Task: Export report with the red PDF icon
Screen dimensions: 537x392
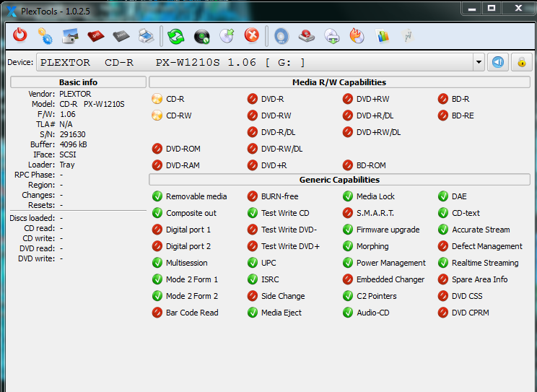Action: 95,35
